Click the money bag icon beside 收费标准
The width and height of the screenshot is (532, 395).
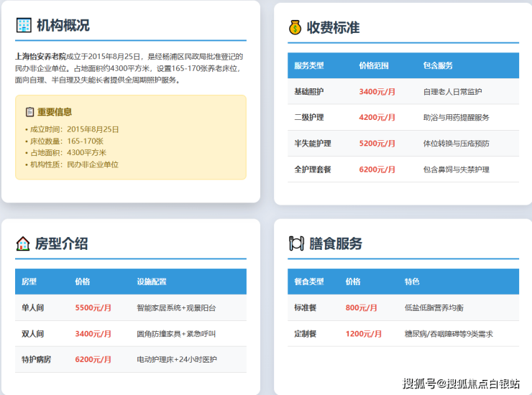click(295, 27)
